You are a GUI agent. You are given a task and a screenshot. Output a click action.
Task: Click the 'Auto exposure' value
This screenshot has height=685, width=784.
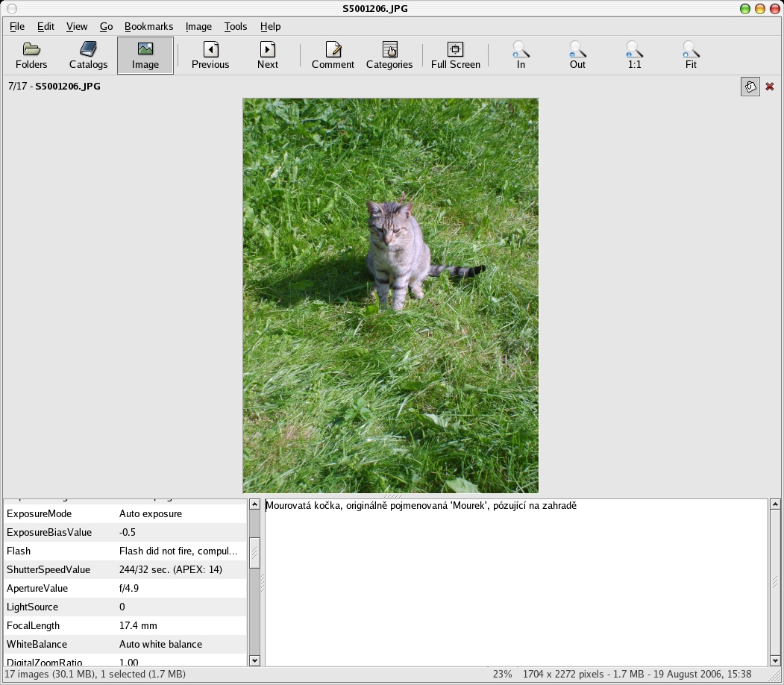151,513
